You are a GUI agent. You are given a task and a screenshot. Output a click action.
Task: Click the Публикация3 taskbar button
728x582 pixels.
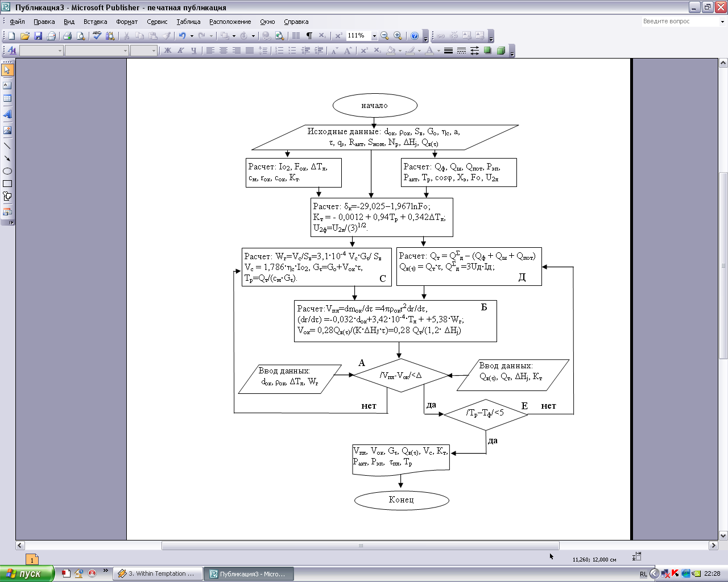point(249,573)
